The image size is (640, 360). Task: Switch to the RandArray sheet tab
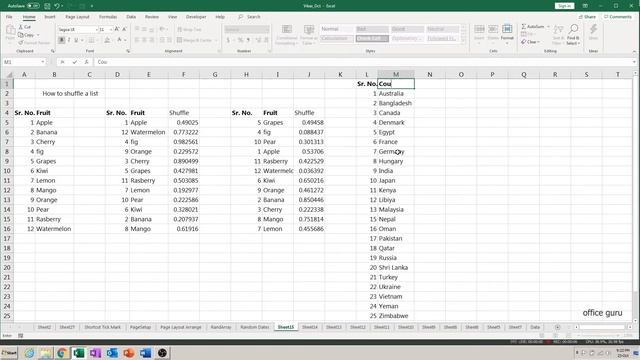tap(221, 327)
